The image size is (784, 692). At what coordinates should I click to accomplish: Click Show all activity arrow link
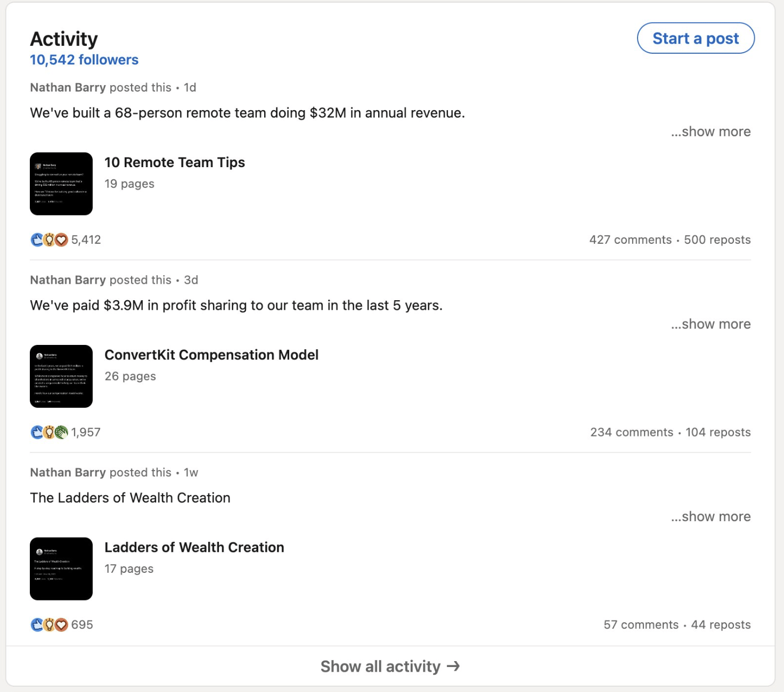tap(390, 666)
